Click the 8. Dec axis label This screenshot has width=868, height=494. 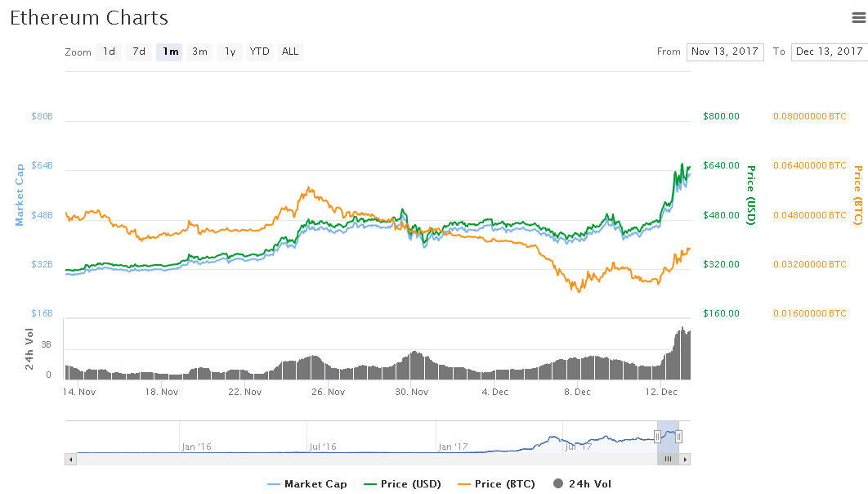pyautogui.click(x=577, y=392)
